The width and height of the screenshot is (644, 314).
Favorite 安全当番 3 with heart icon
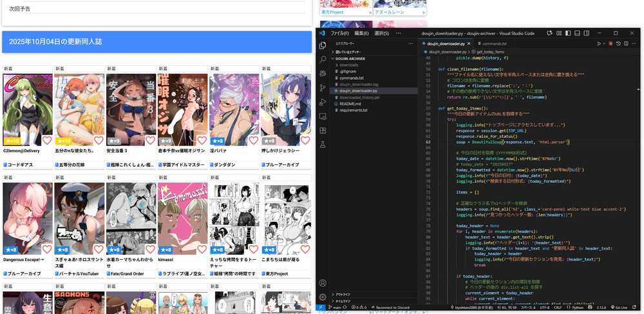pos(150,141)
